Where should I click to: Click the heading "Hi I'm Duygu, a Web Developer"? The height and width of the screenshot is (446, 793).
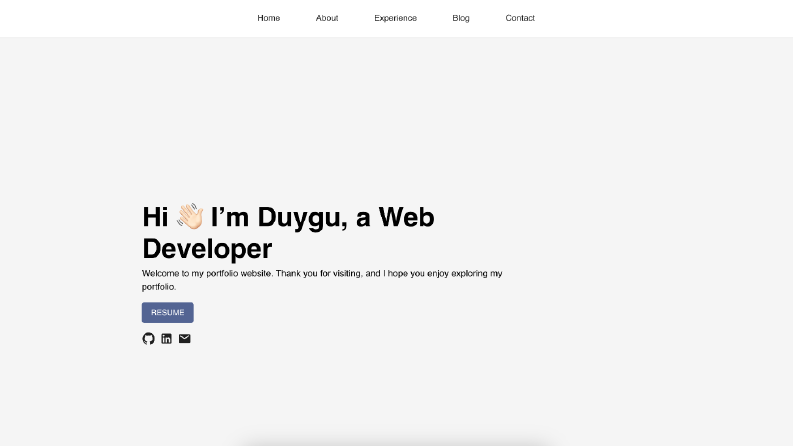(x=288, y=233)
